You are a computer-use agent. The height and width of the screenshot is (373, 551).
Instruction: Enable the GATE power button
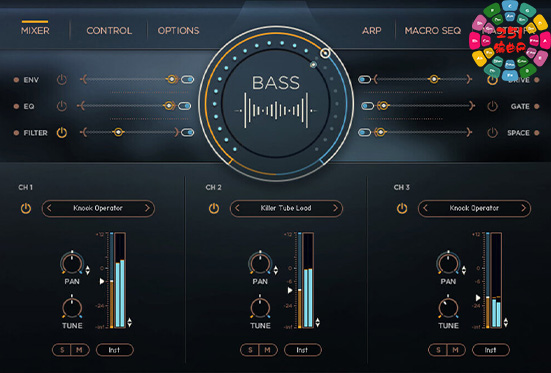pos(492,106)
